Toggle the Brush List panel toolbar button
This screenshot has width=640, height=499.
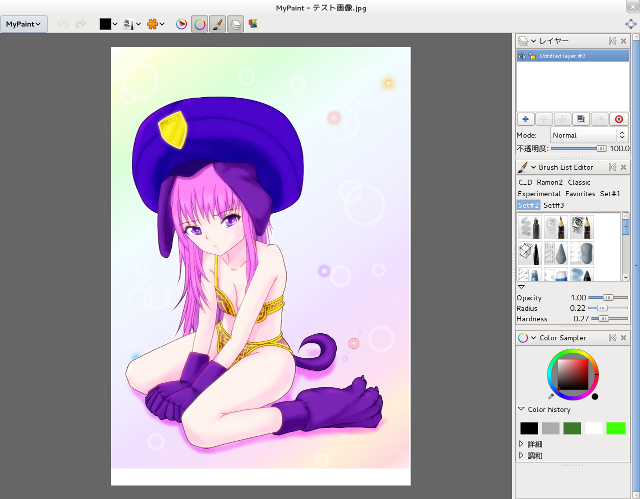pos(218,24)
